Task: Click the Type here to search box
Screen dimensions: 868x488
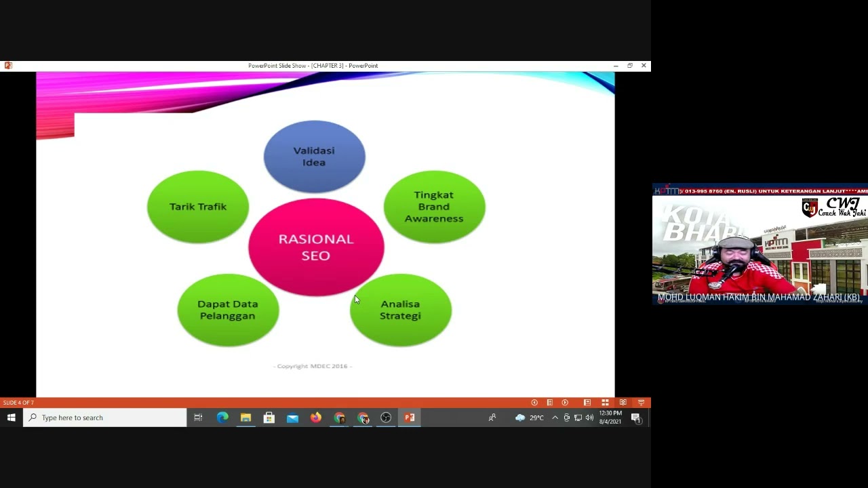Action: pyautogui.click(x=105, y=418)
